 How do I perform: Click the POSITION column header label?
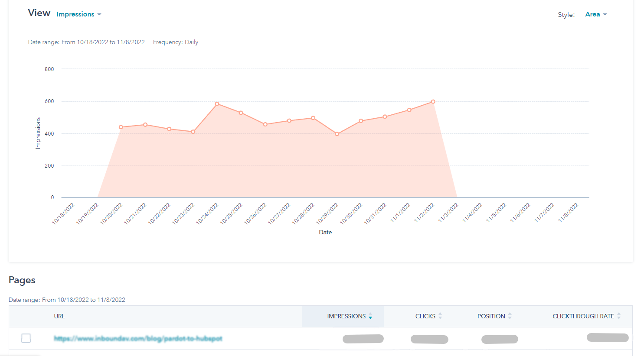(491, 316)
